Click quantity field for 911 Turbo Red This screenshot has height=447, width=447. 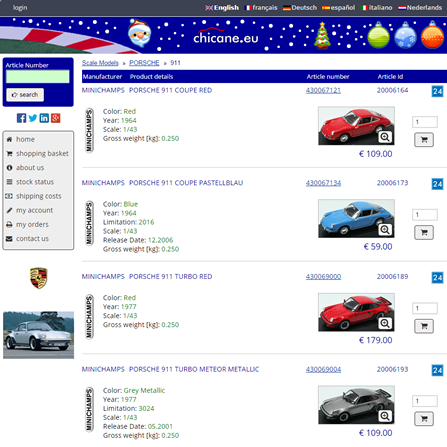(x=425, y=308)
